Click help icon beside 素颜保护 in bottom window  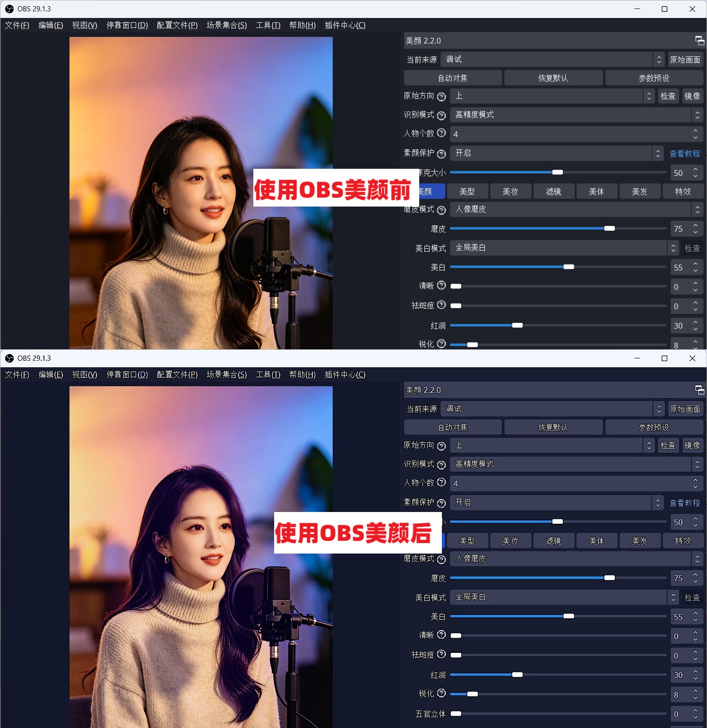441,503
